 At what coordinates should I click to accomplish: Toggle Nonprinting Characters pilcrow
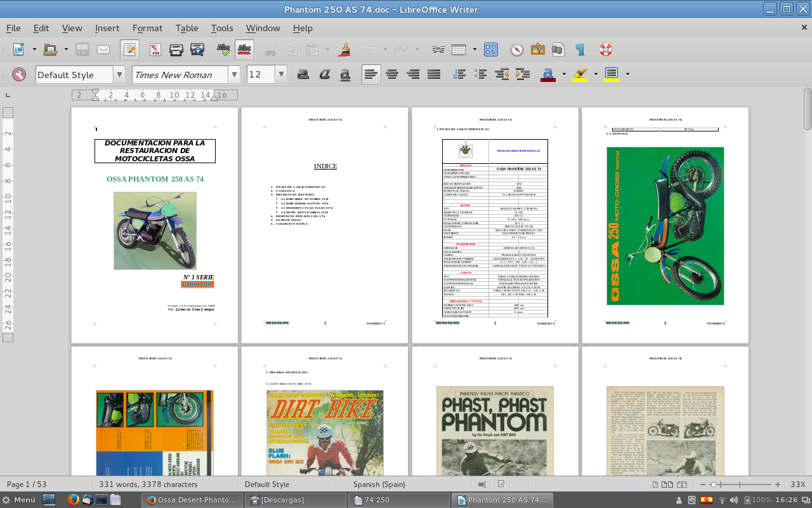pyautogui.click(x=580, y=49)
